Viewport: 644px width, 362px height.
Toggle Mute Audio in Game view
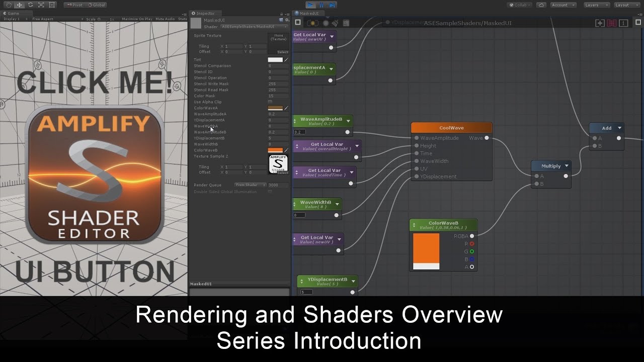pos(165,19)
